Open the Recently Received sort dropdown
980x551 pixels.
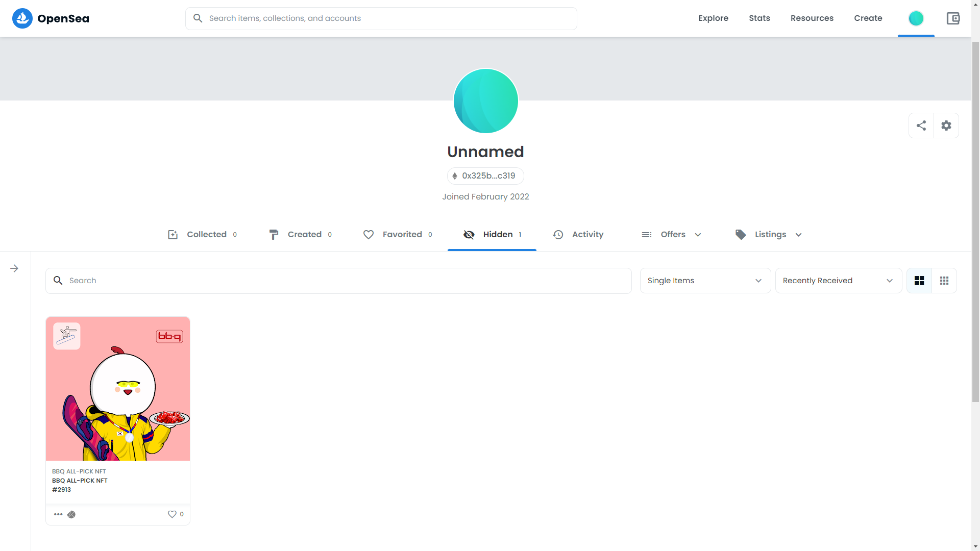coord(838,281)
